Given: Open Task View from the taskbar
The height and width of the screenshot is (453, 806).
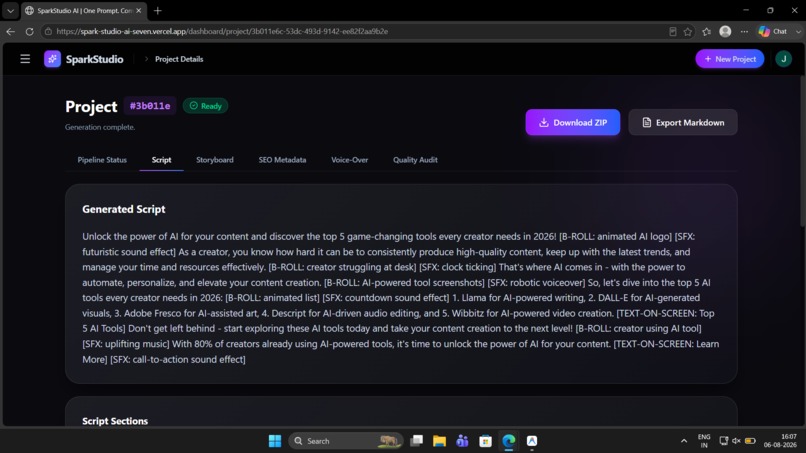Looking at the screenshot, I should [416, 441].
